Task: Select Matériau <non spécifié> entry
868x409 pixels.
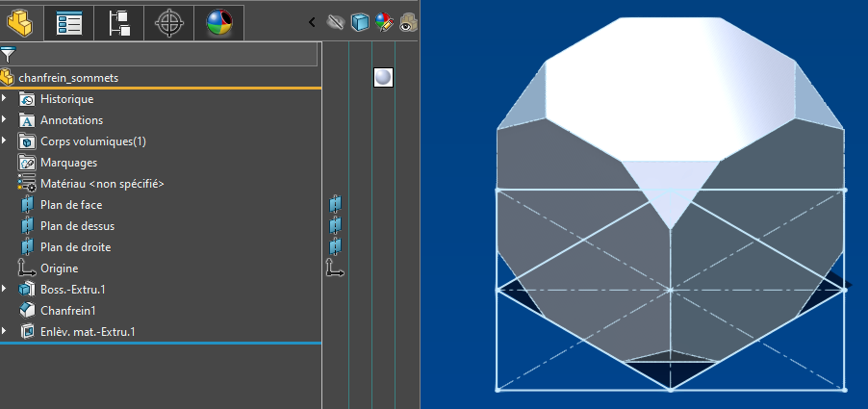Action: (102, 184)
